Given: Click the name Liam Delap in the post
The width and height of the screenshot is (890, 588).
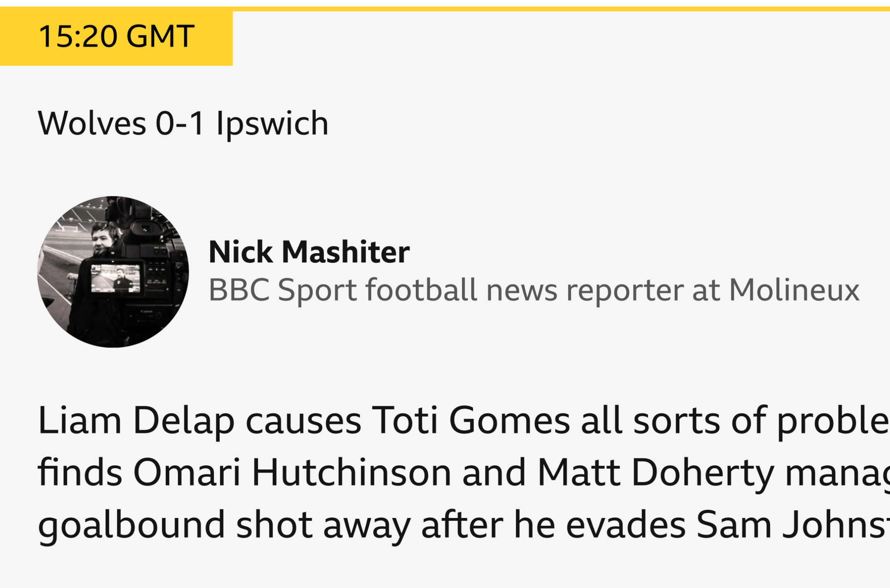Looking at the screenshot, I should (x=136, y=421).
